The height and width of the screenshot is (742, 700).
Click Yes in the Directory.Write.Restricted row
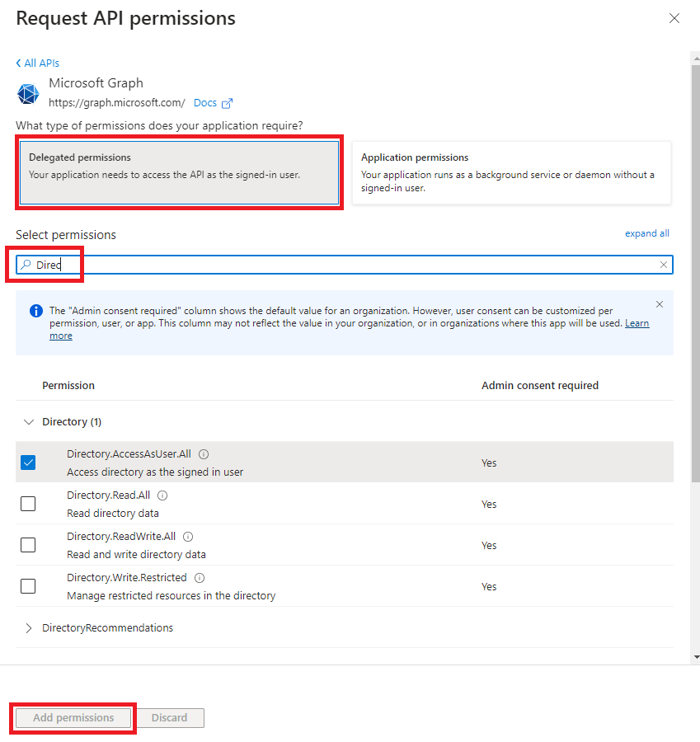click(489, 587)
